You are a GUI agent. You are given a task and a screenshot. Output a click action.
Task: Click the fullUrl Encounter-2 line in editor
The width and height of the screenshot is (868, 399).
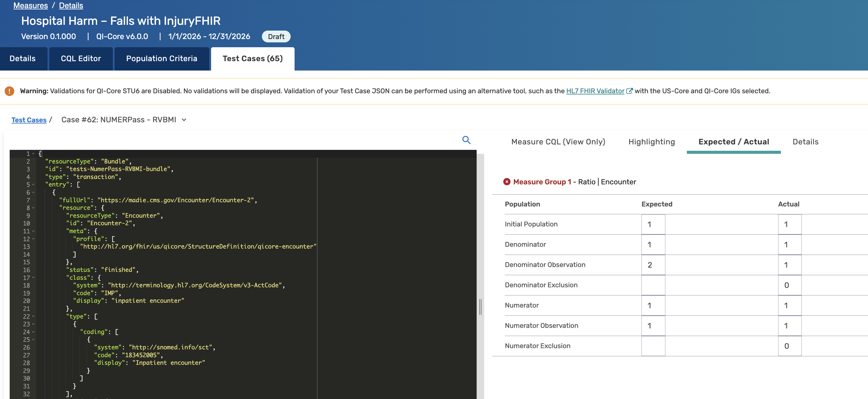158,200
